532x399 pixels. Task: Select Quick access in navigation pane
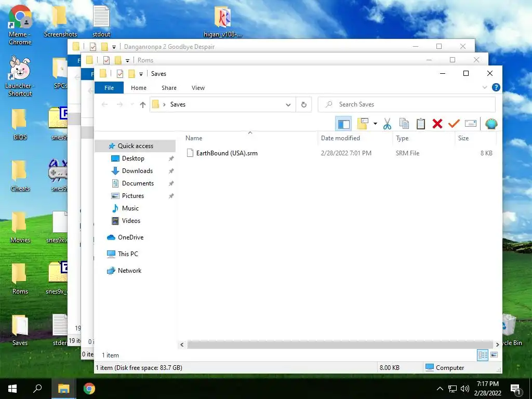[x=135, y=146]
